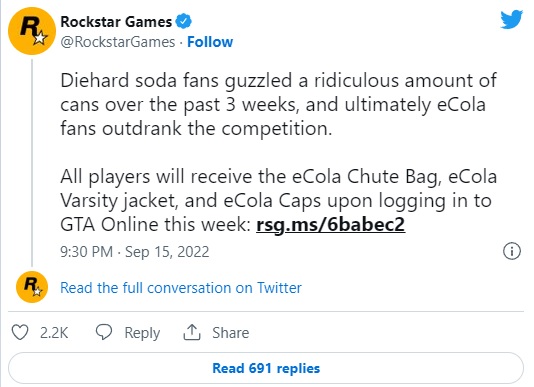Screen dimensions: 534x387
Task: Like the tweet with heart icon
Action: [x=20, y=332]
